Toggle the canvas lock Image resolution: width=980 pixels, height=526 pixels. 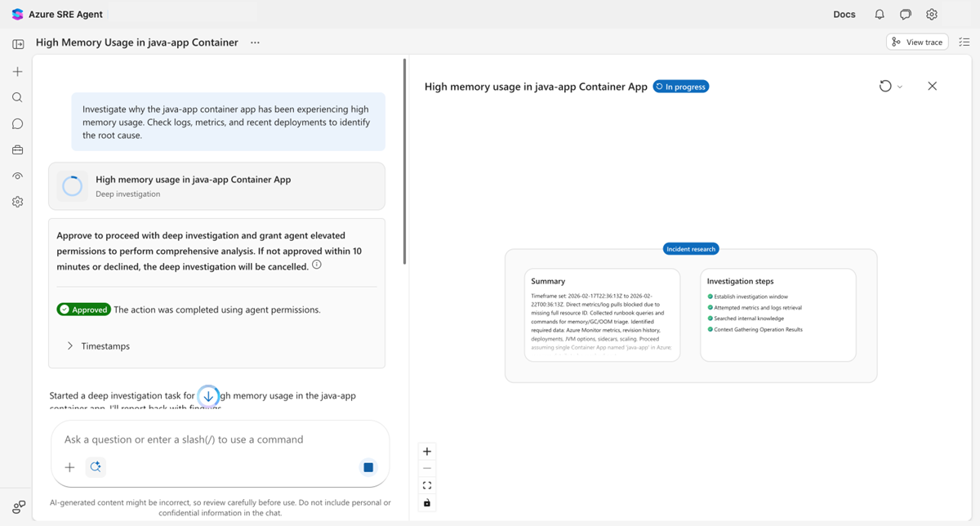[427, 503]
